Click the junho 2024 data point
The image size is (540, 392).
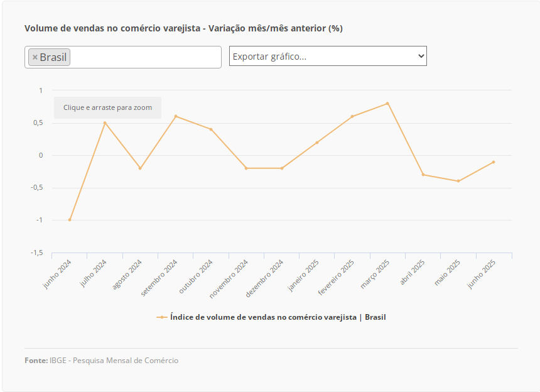70,220
